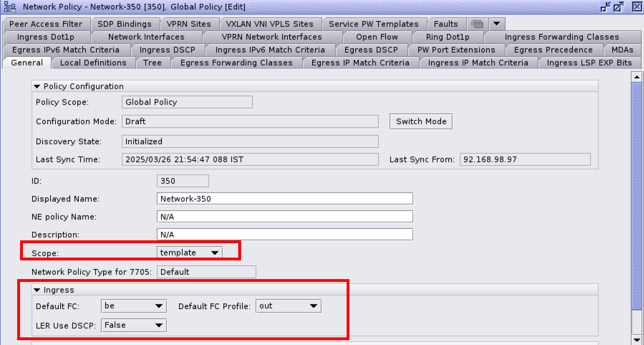
Task: Click the scrollbar down arrow
Action: point(636,339)
